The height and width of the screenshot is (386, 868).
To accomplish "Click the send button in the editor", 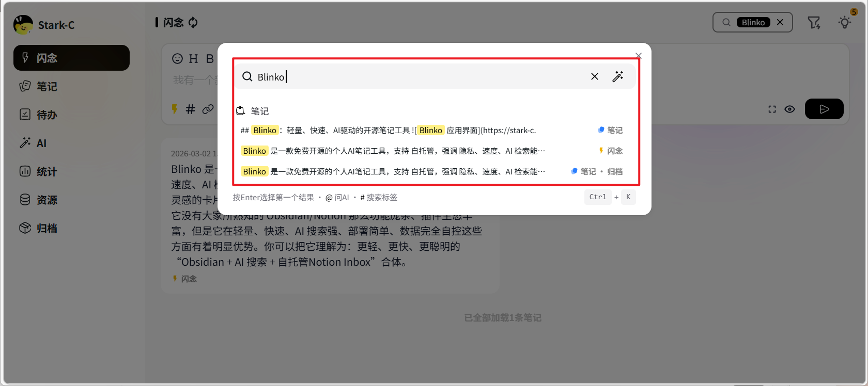I will [824, 109].
